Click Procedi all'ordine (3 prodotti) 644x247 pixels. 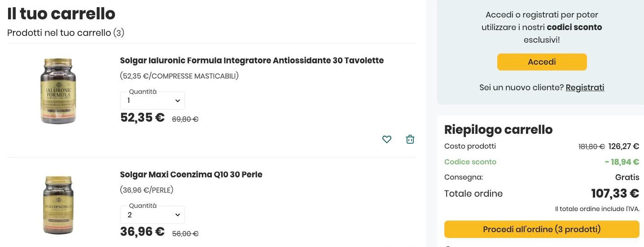(x=542, y=229)
